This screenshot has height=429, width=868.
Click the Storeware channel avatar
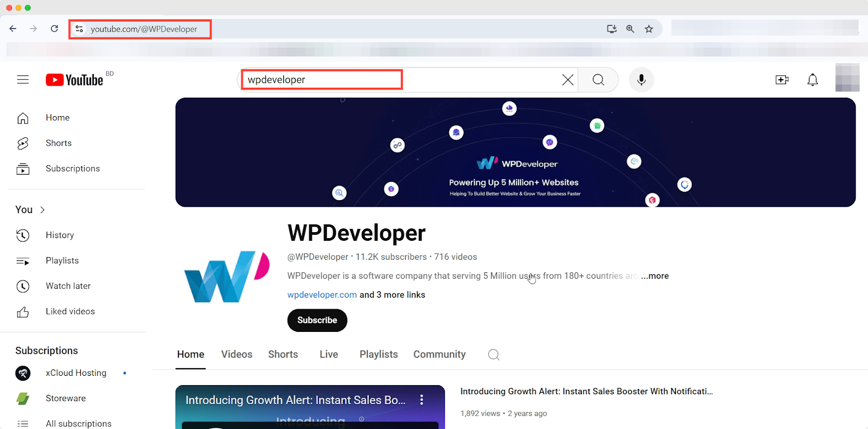[23, 399]
